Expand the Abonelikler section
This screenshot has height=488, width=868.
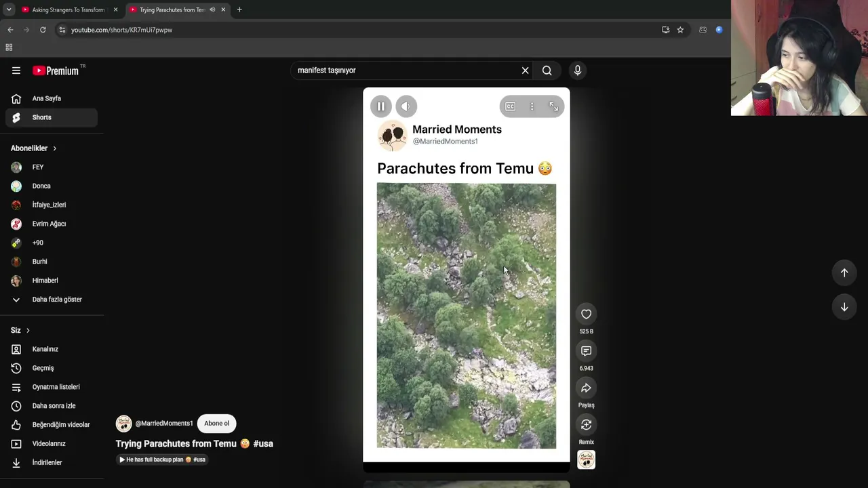pyautogui.click(x=33, y=148)
